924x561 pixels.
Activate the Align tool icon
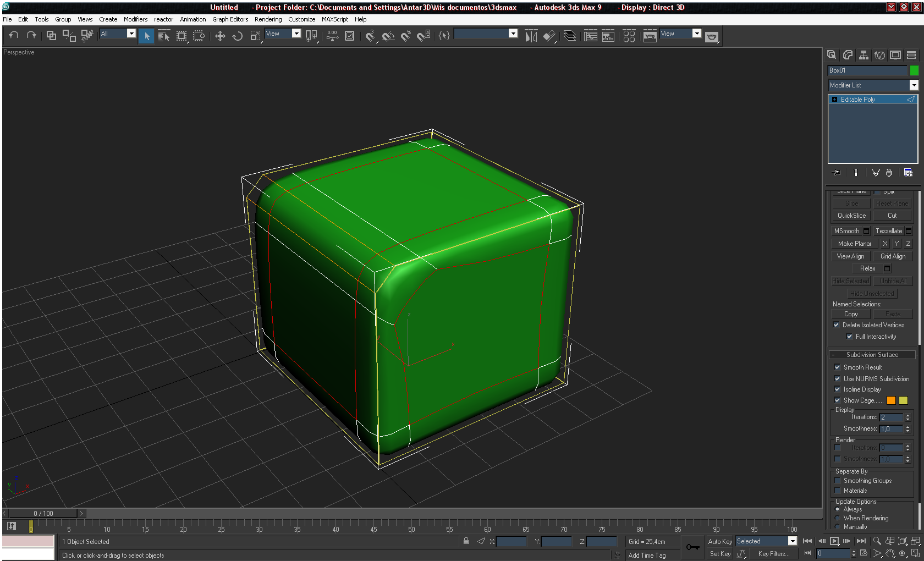[x=549, y=36]
